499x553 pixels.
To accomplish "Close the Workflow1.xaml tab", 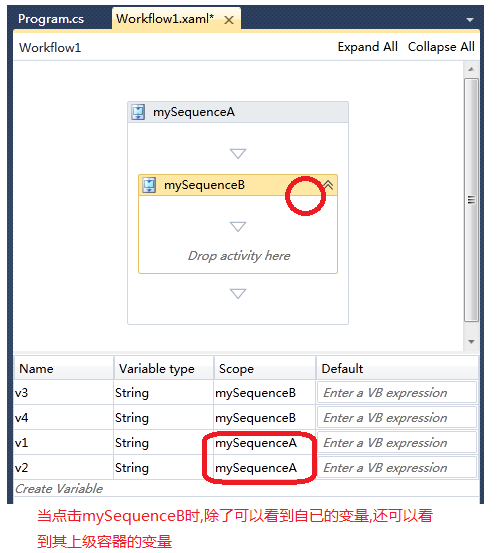I will (x=229, y=20).
